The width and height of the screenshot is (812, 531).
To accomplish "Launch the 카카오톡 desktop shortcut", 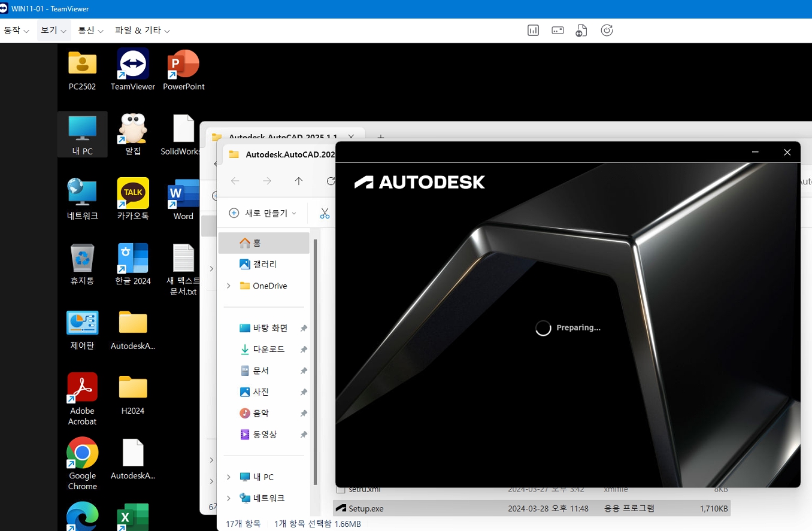I will click(x=132, y=199).
